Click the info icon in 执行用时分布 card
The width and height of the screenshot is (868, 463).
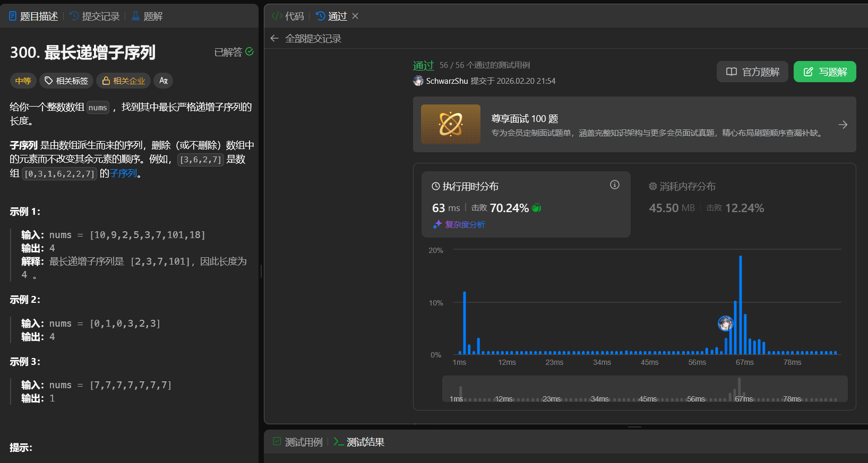tap(614, 185)
